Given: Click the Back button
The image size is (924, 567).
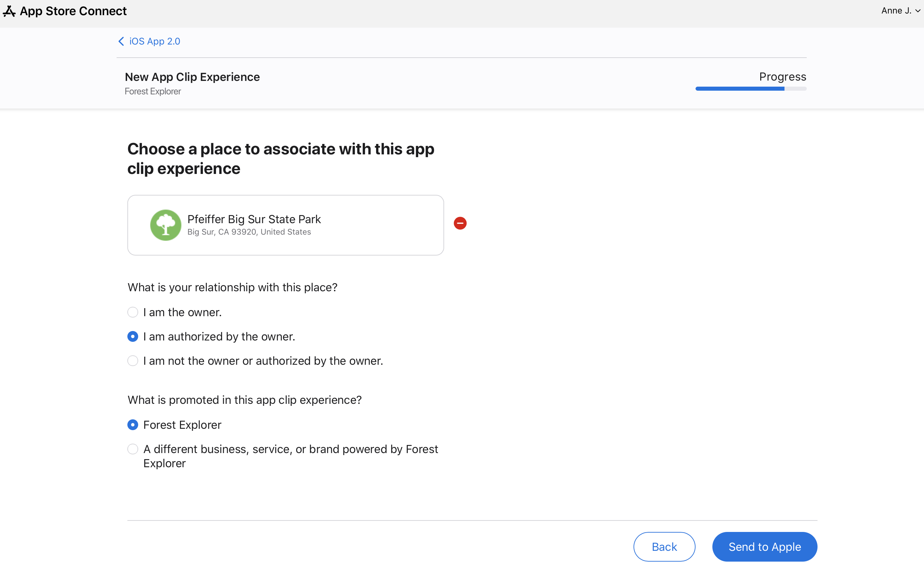Looking at the screenshot, I should point(663,546).
